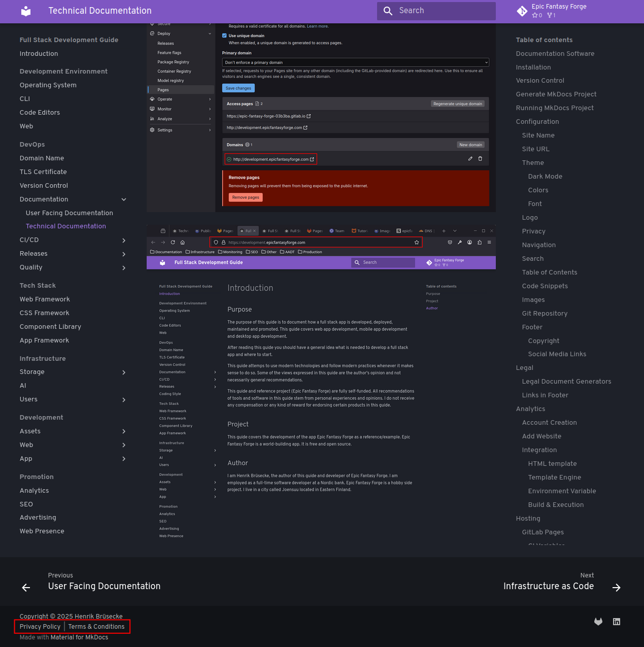
Task: Jump to Legal Document Generators section
Action: (x=567, y=382)
